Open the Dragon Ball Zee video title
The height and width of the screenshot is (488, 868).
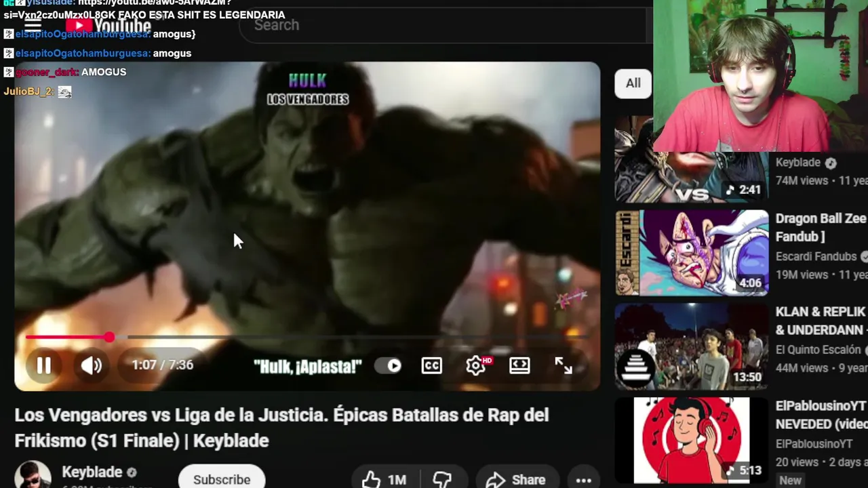[821, 228]
